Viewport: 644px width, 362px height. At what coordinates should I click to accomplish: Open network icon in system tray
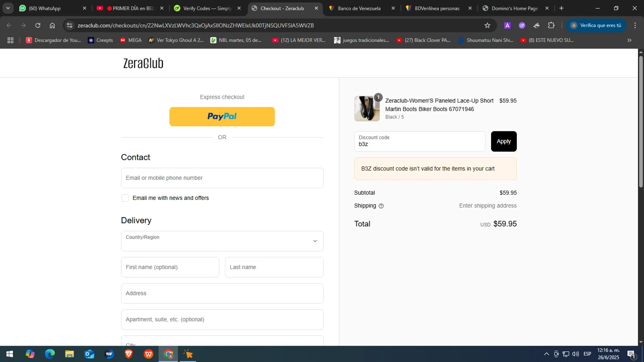(x=566, y=354)
